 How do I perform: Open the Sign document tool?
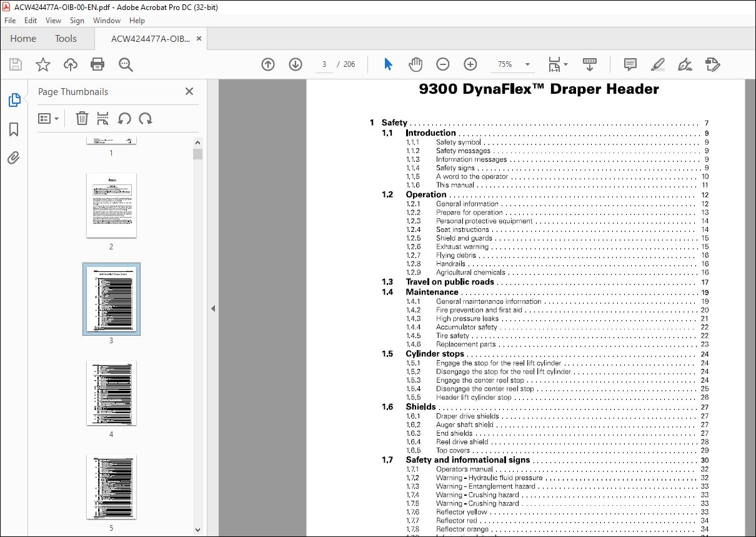point(685,64)
